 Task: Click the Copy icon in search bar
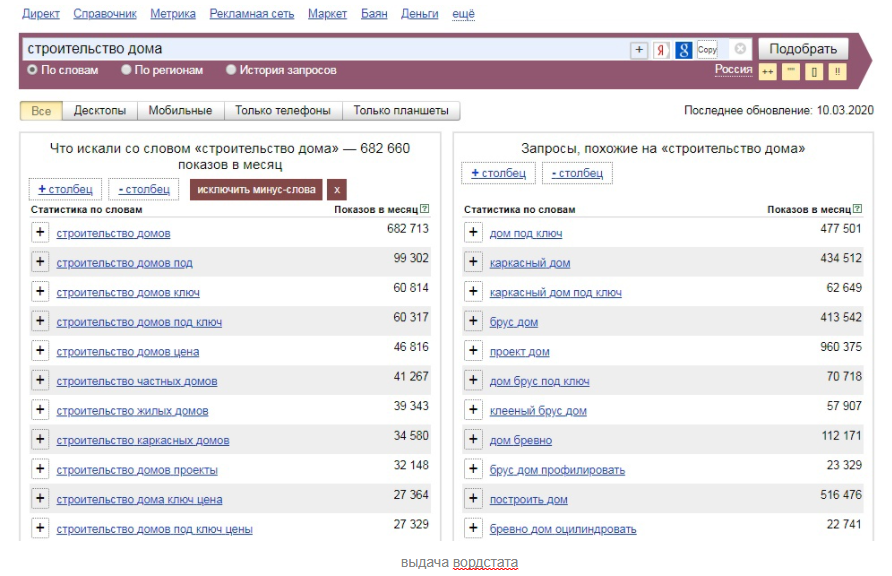pos(707,50)
